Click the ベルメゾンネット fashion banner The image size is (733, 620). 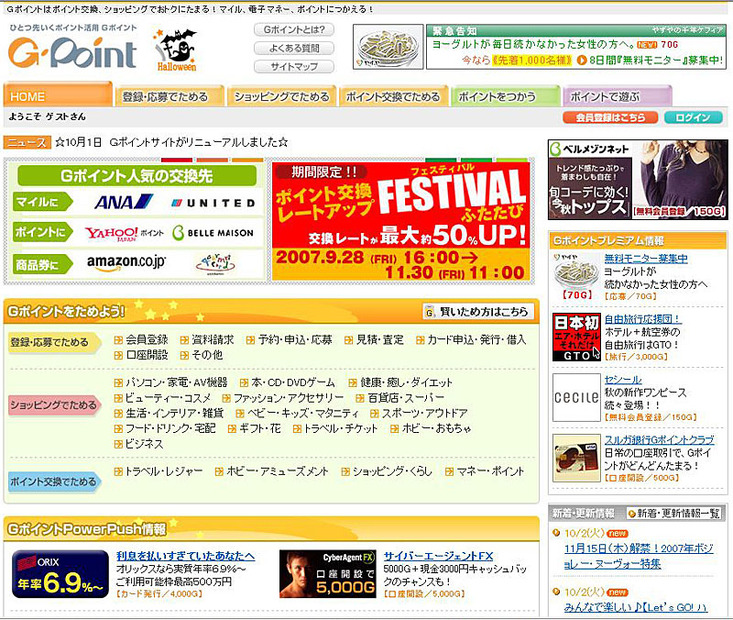[x=638, y=180]
